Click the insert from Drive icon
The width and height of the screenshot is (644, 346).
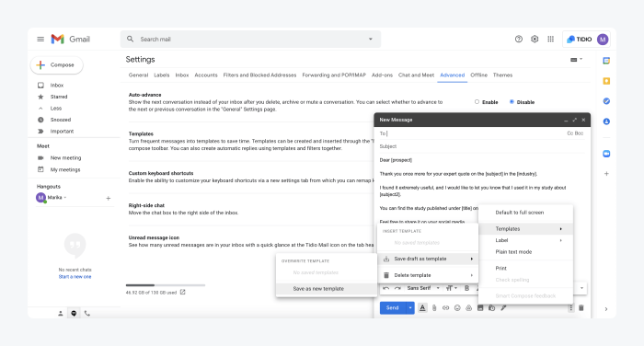(468, 307)
